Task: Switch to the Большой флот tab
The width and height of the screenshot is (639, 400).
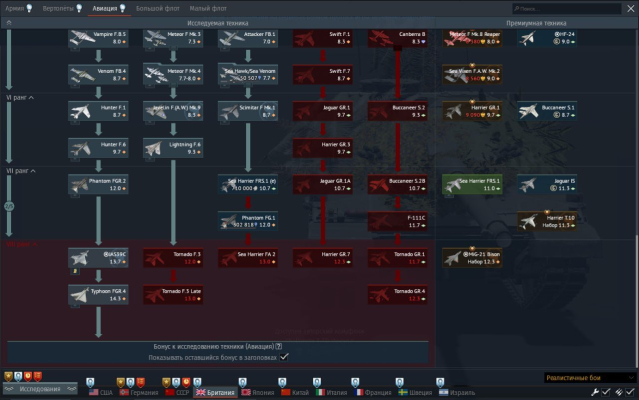Action: 158,8
